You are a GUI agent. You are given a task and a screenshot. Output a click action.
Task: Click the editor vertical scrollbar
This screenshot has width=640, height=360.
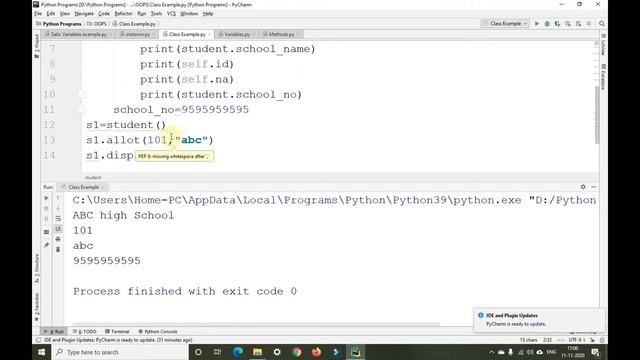[596, 114]
